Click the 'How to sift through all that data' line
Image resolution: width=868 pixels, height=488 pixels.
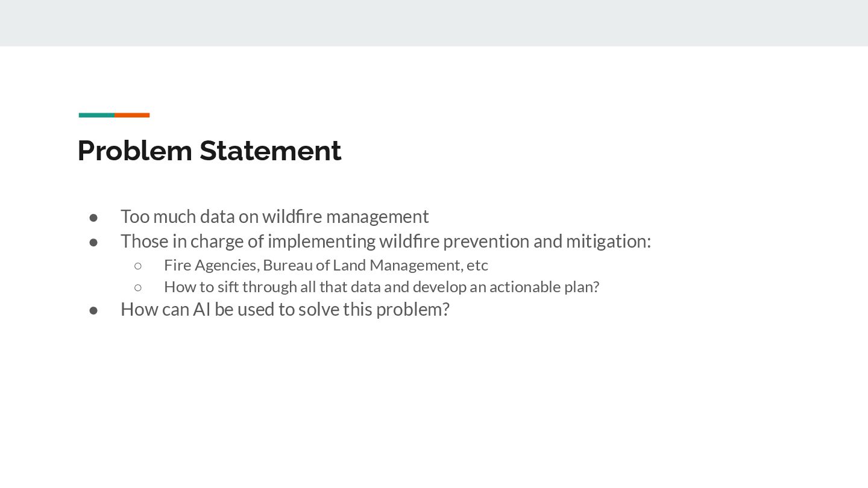pos(382,287)
